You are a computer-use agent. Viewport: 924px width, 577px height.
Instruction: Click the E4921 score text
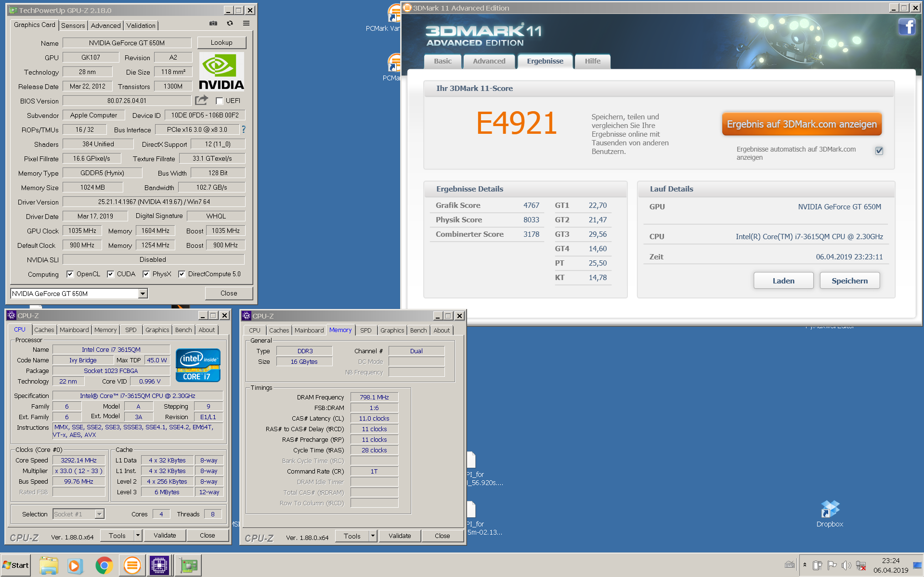(516, 123)
